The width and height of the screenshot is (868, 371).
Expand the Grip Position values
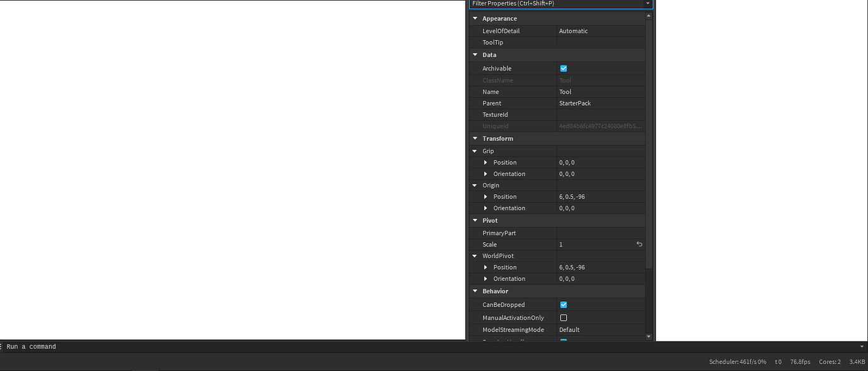[x=486, y=162]
